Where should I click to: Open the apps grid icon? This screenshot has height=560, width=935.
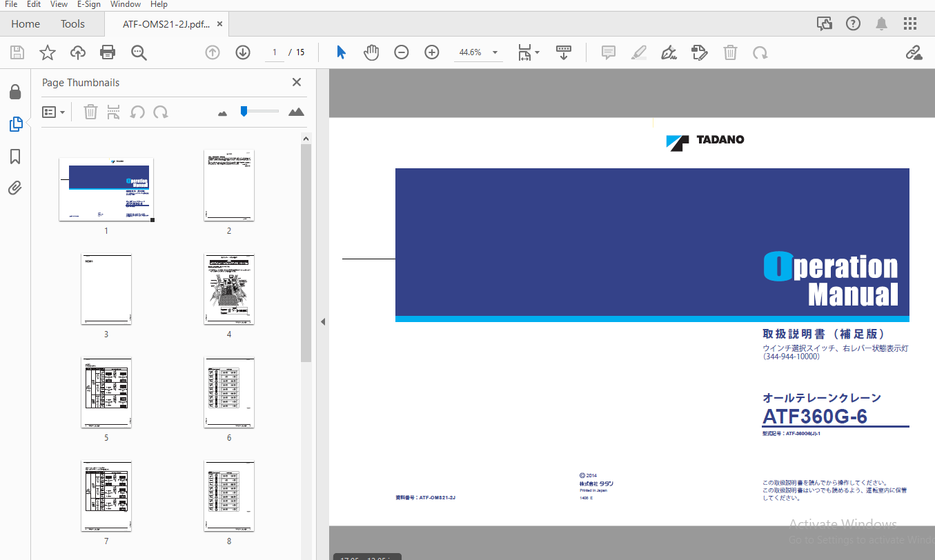click(x=910, y=23)
